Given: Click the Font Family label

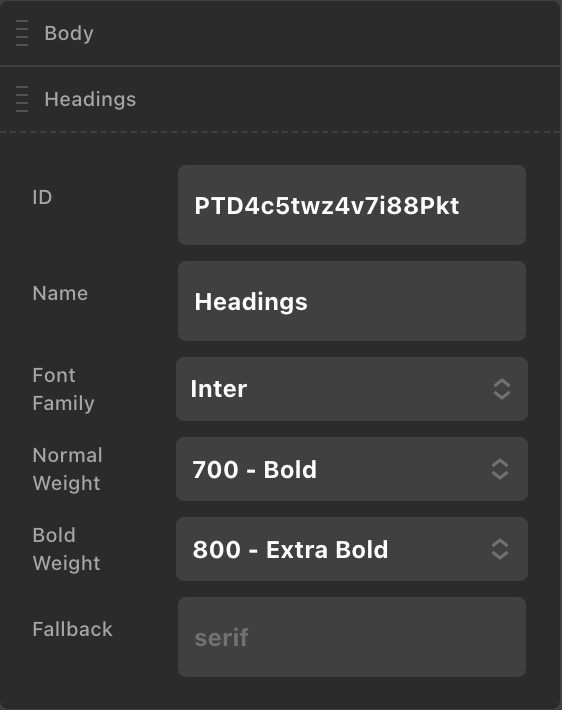Looking at the screenshot, I should 63,389.
